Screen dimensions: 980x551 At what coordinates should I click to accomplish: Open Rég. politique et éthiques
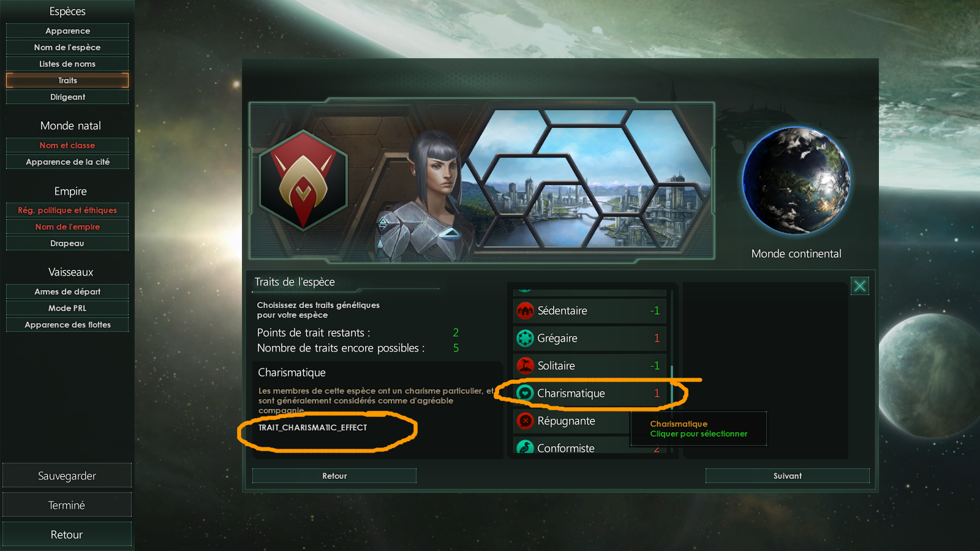coord(67,210)
